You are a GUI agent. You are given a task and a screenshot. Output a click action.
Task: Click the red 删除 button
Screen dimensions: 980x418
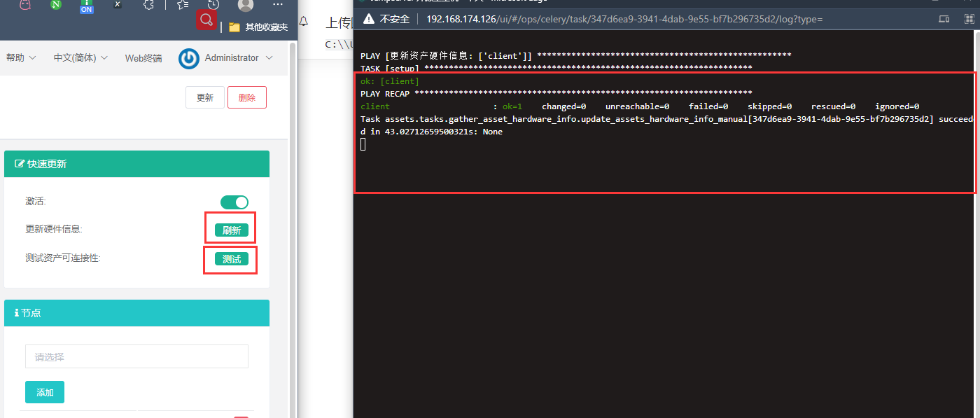point(247,97)
